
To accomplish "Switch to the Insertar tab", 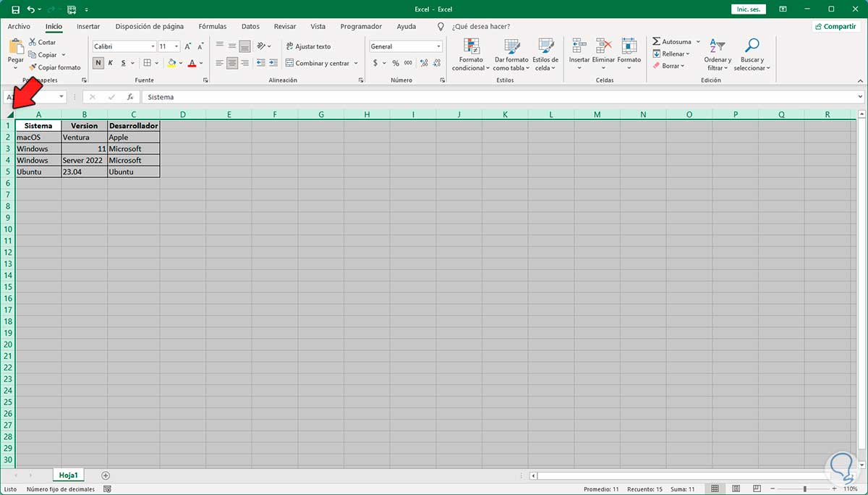I will [x=88, y=26].
